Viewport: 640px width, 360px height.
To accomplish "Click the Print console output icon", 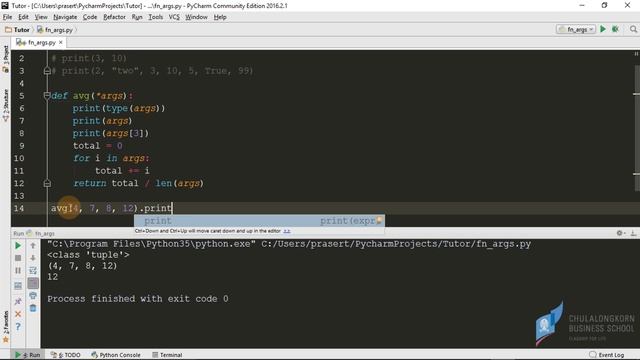I will pyautogui.click(x=33, y=296).
